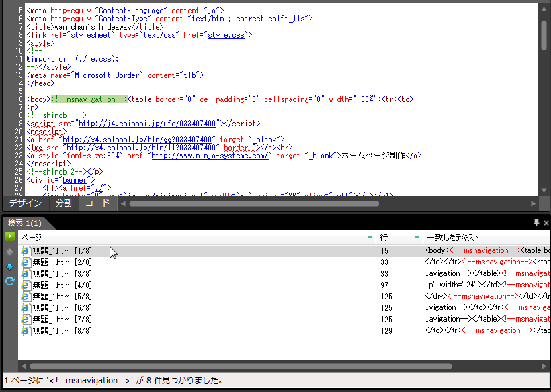The width and height of the screenshot is (551, 392).
Task: Open the ページ column filter dropdown
Action: pyautogui.click(x=370, y=238)
